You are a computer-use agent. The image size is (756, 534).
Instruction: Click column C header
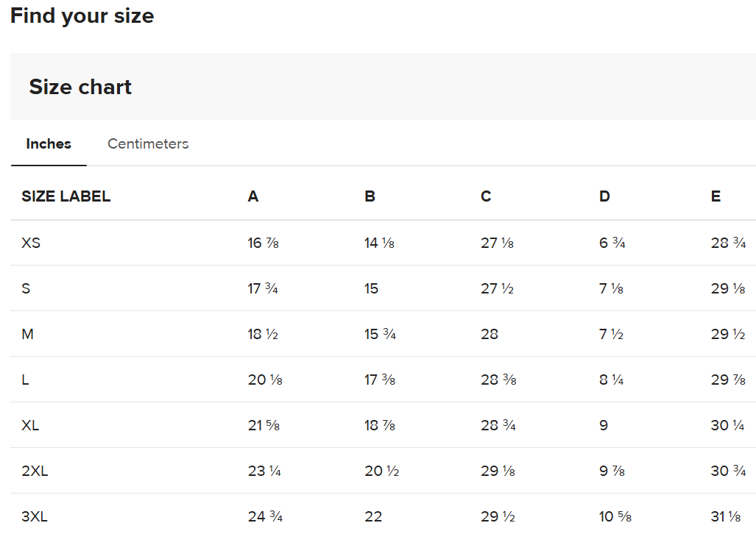click(x=486, y=196)
